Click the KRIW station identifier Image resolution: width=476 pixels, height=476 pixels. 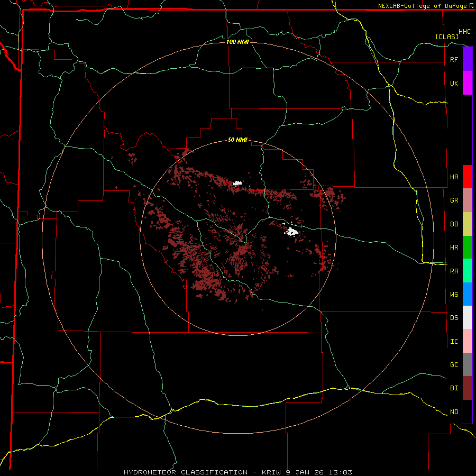pos(272,472)
